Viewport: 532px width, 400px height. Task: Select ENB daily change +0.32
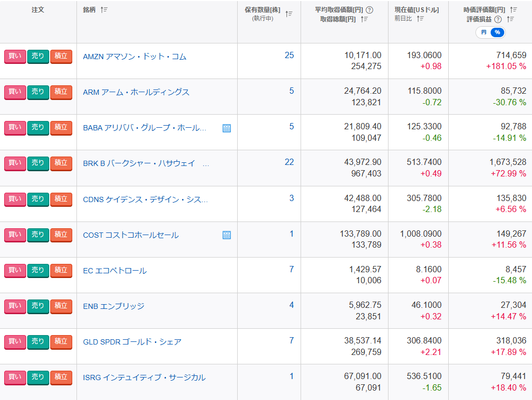pos(431,317)
